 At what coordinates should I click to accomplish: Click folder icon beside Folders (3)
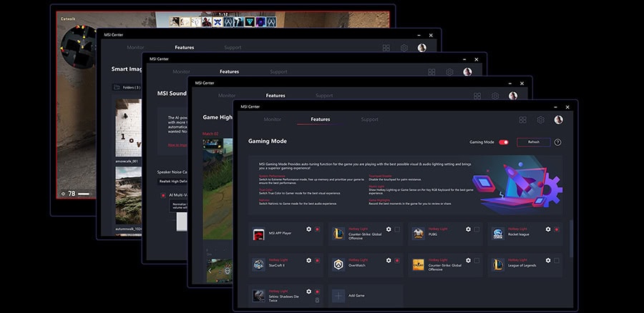pos(117,87)
